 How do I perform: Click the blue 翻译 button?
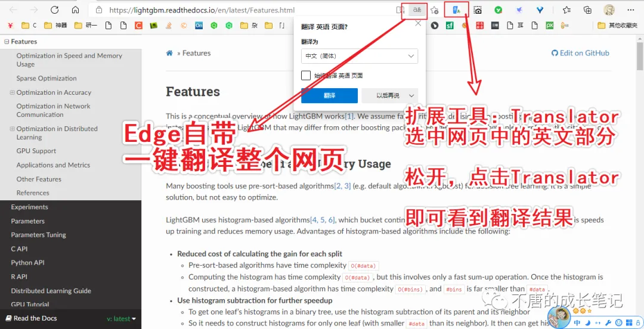pos(329,96)
